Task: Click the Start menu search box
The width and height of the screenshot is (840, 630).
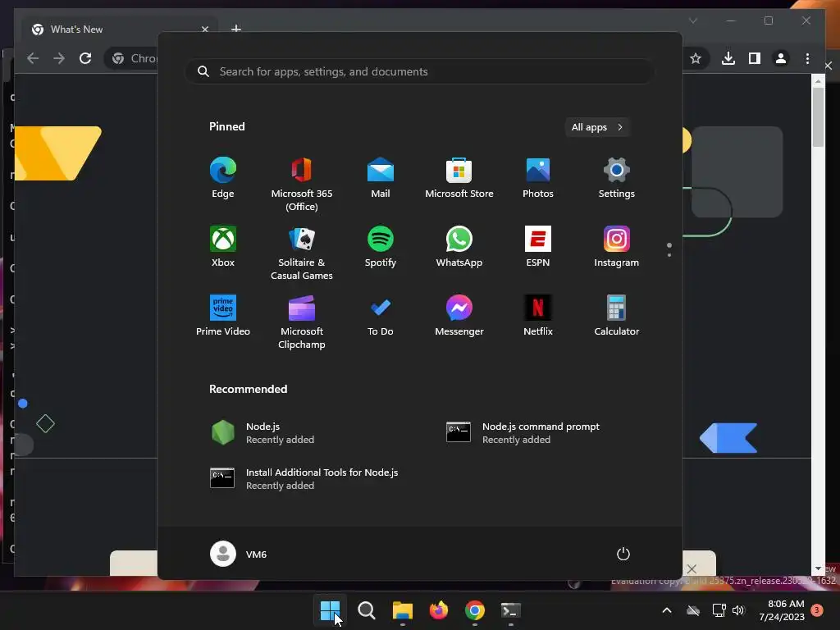Action: pos(419,72)
